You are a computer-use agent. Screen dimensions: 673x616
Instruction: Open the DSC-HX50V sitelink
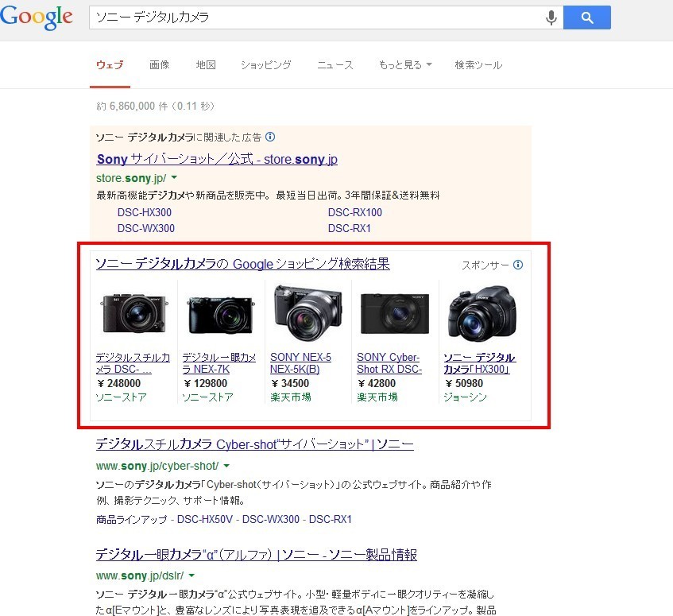click(205, 519)
